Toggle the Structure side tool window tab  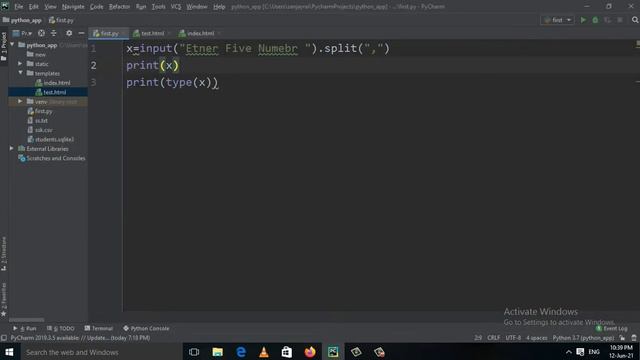coord(4,253)
